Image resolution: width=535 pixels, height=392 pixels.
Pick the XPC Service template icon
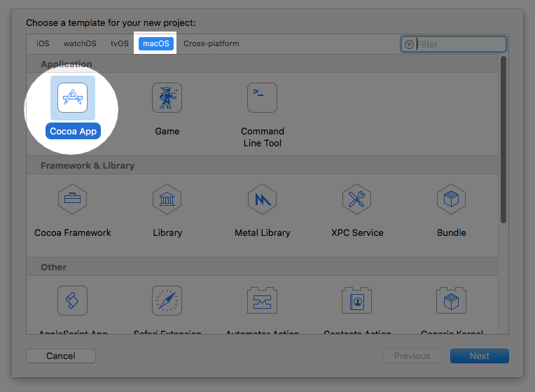(x=356, y=199)
